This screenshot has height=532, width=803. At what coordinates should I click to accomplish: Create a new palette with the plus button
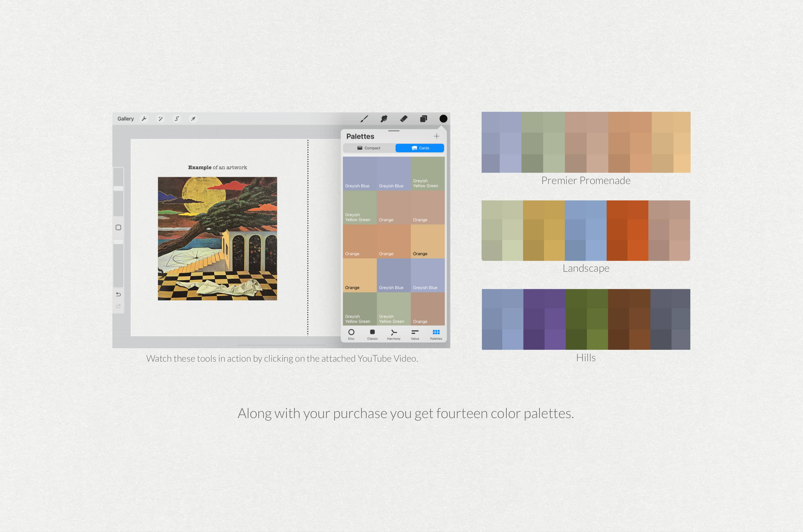[437, 136]
